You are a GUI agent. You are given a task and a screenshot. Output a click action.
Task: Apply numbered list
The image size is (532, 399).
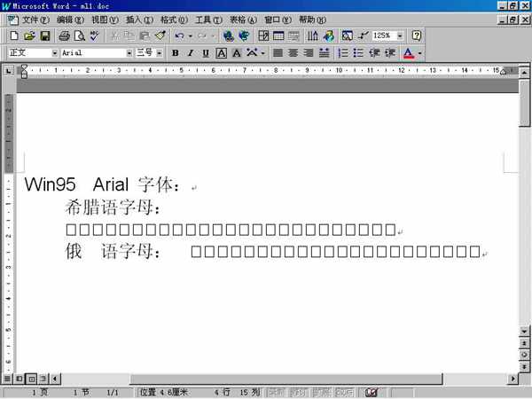[x=343, y=53]
